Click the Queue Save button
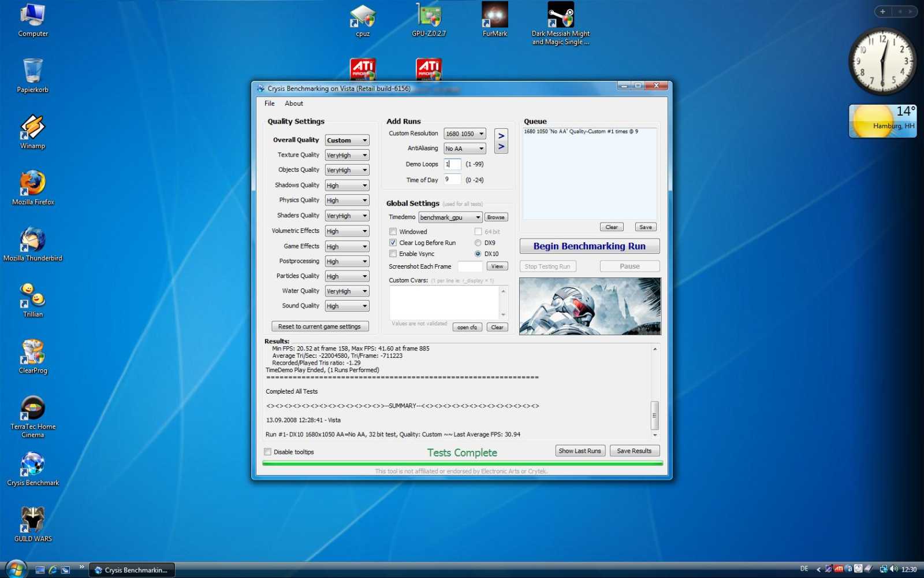 646,227
